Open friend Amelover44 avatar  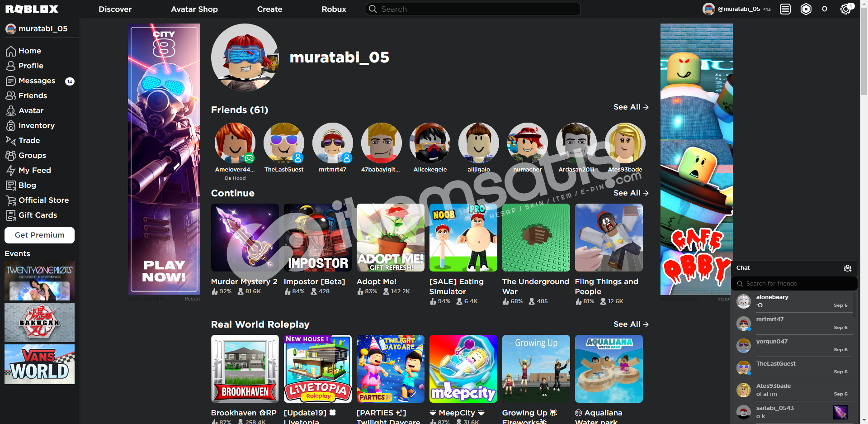pyautogui.click(x=235, y=143)
